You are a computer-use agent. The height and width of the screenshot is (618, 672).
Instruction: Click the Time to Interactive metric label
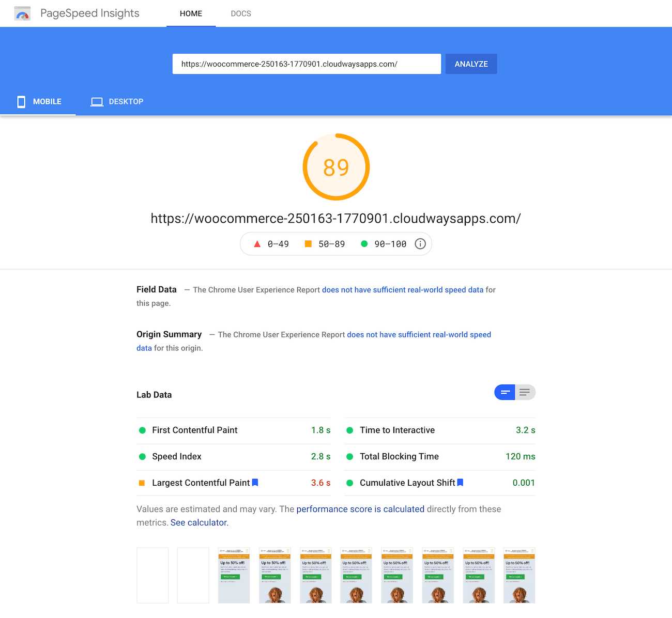(397, 430)
